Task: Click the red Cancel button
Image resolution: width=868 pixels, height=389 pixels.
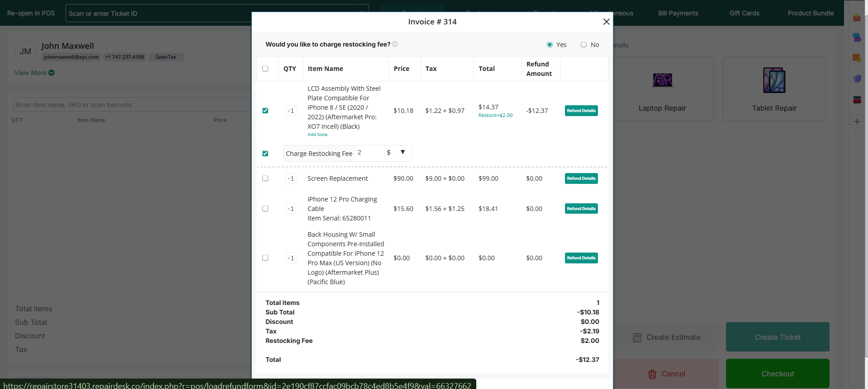Action: [667, 374]
